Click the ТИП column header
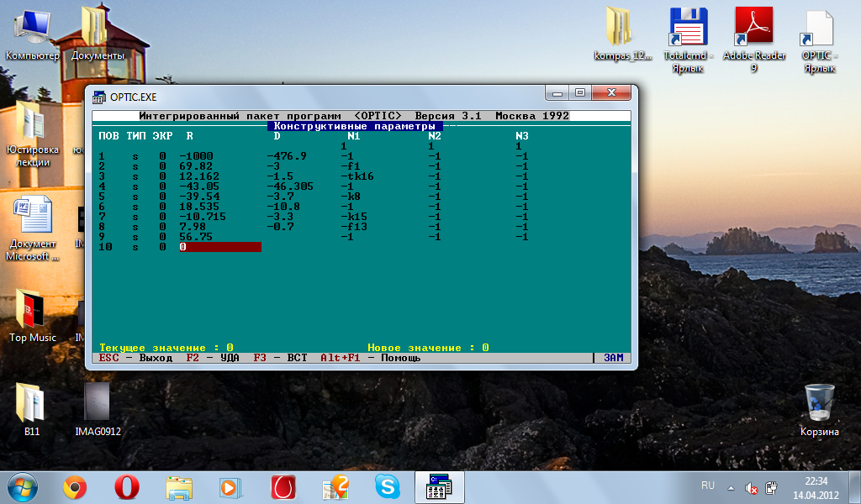This screenshot has width=861, height=504. pyautogui.click(x=136, y=136)
